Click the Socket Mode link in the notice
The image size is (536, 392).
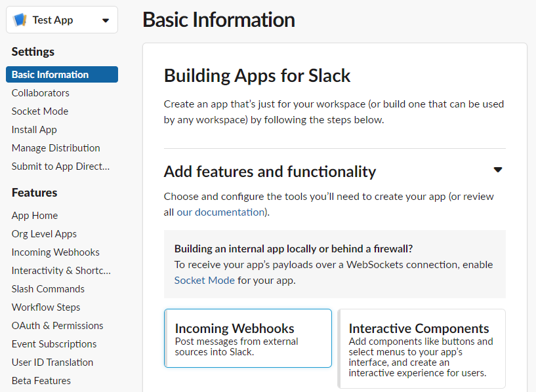coord(205,281)
